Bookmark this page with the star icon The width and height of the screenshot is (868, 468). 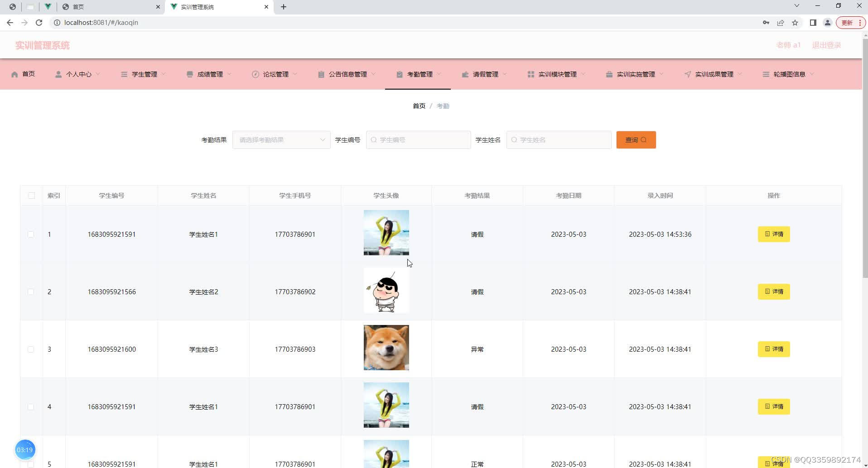(x=795, y=23)
